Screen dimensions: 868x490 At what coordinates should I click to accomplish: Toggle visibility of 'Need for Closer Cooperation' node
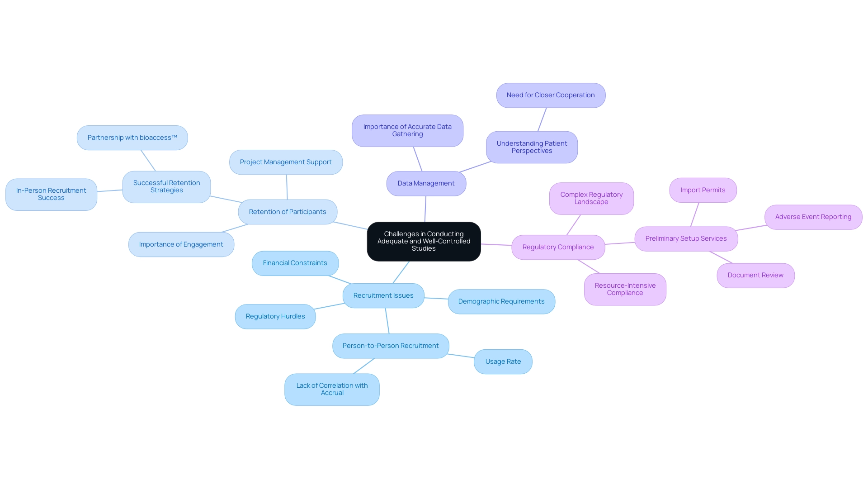click(550, 95)
